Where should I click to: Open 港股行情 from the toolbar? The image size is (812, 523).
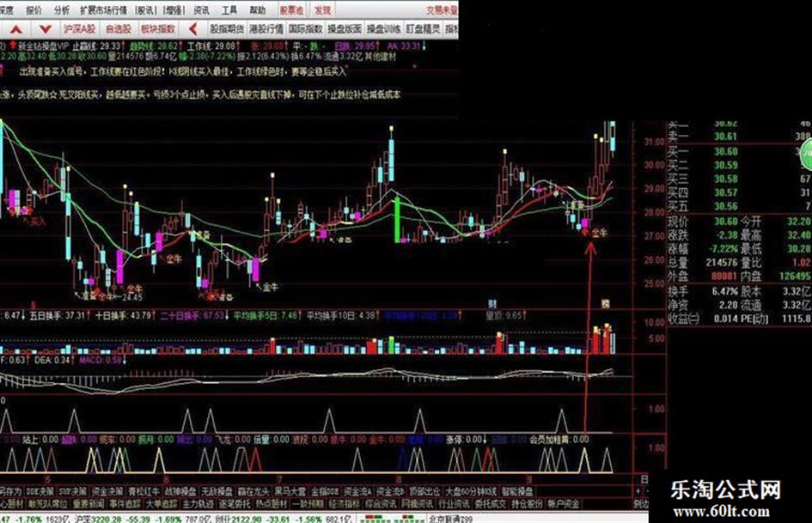coord(266,29)
